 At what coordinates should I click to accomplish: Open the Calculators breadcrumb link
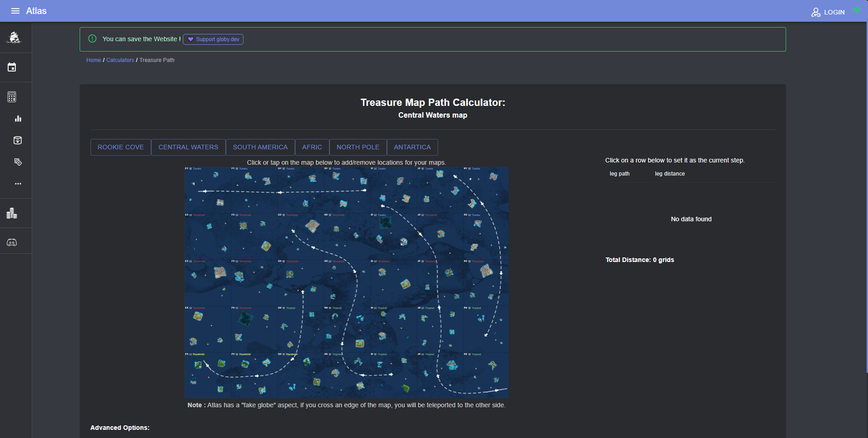[x=120, y=60]
